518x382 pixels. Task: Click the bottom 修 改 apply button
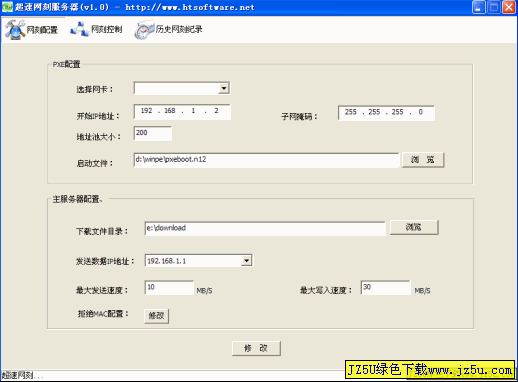click(x=256, y=348)
